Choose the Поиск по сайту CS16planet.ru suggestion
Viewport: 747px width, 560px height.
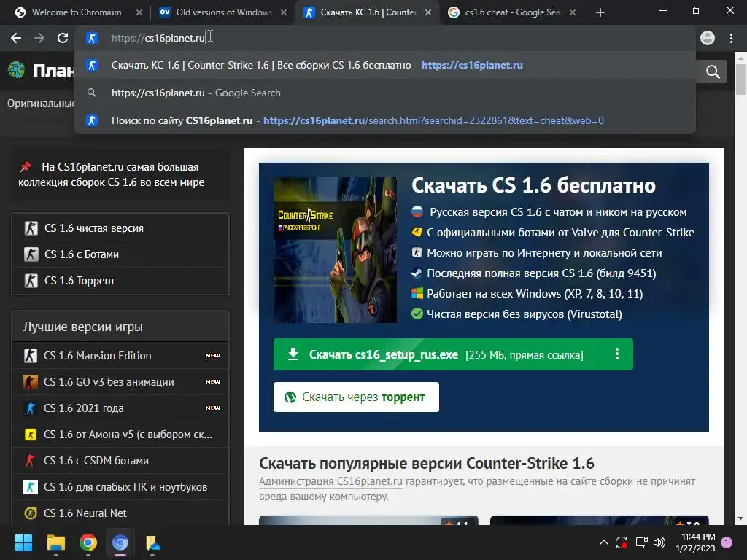385,120
